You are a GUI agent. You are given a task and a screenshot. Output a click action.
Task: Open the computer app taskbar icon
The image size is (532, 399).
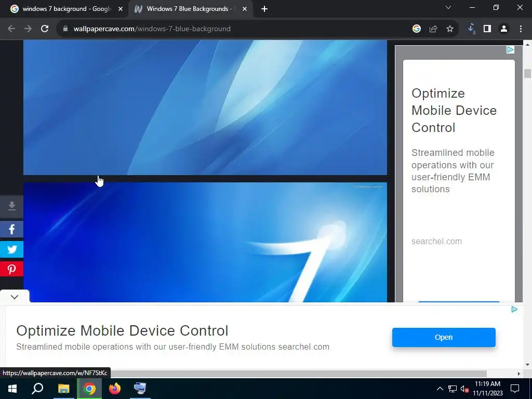click(x=140, y=389)
